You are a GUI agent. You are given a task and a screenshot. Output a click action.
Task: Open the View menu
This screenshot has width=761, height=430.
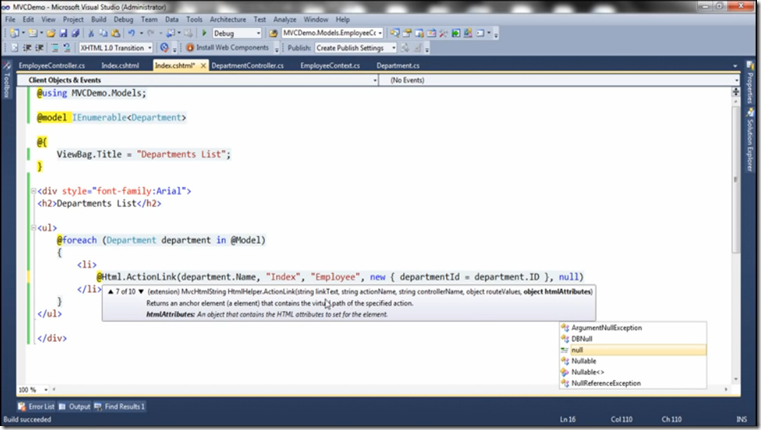pos(48,19)
